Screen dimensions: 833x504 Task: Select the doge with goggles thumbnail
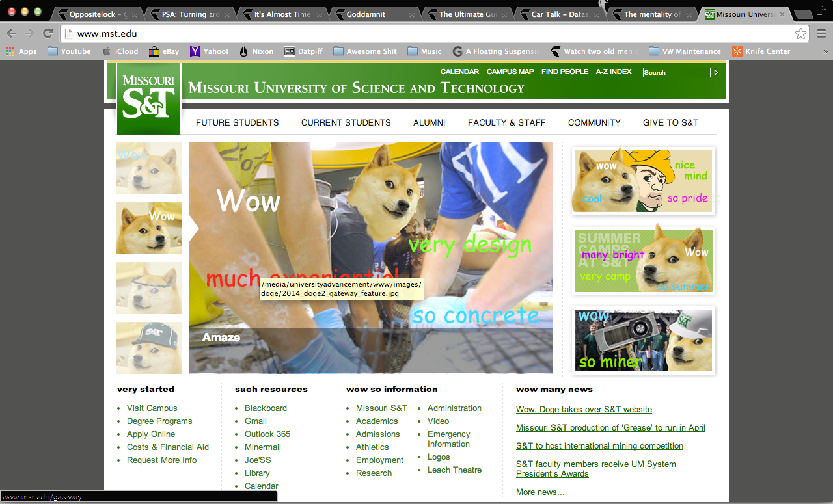(x=149, y=288)
